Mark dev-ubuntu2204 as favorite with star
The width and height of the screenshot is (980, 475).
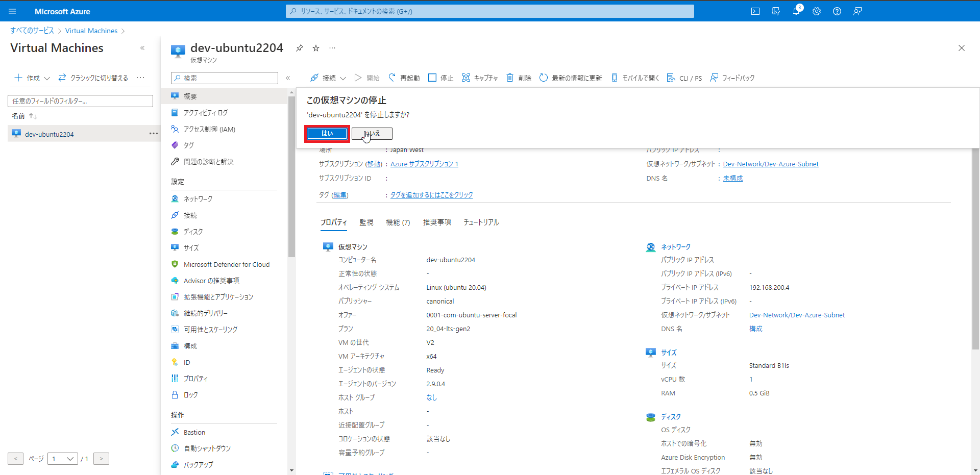316,48
